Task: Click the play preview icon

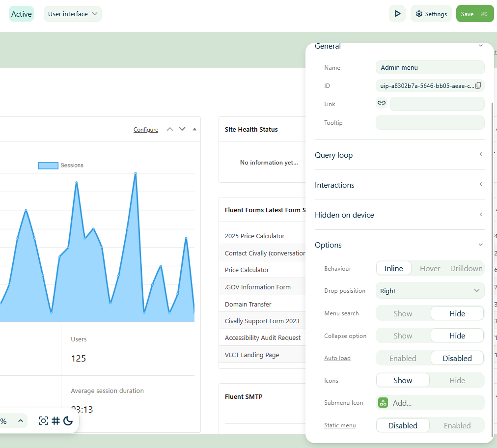Action: (397, 14)
